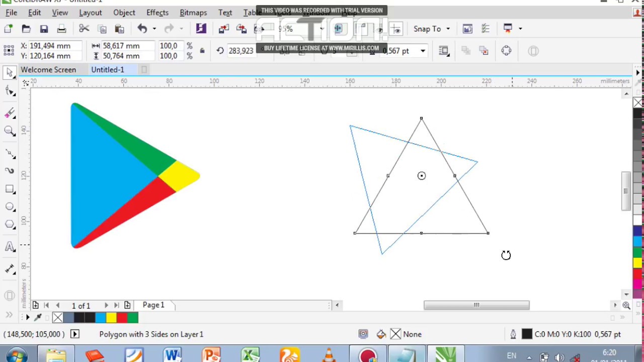Add a page after using right plus icon
Screen dimensions: 644x362
pos(127,305)
